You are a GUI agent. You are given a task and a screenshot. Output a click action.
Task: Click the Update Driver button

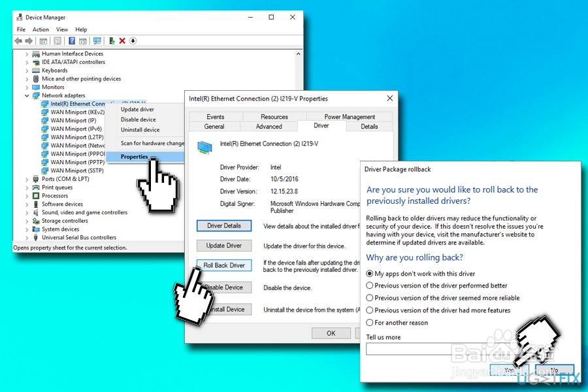click(224, 246)
